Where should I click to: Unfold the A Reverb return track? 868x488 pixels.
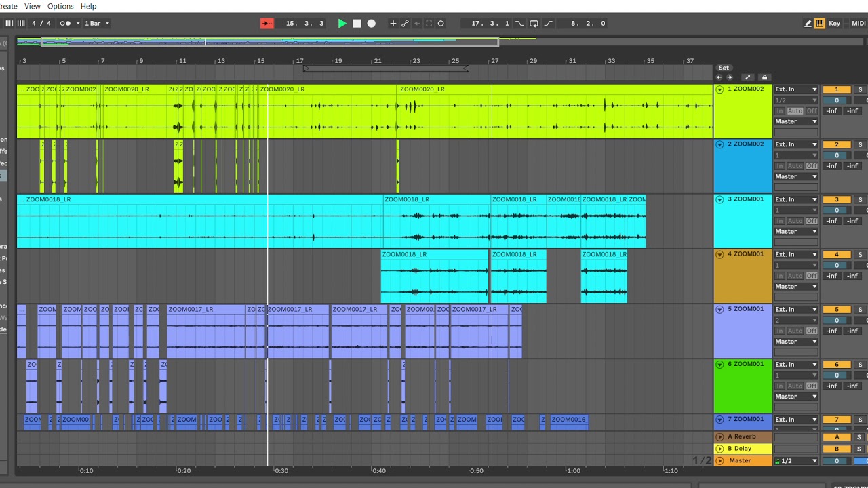pyautogui.click(x=720, y=436)
